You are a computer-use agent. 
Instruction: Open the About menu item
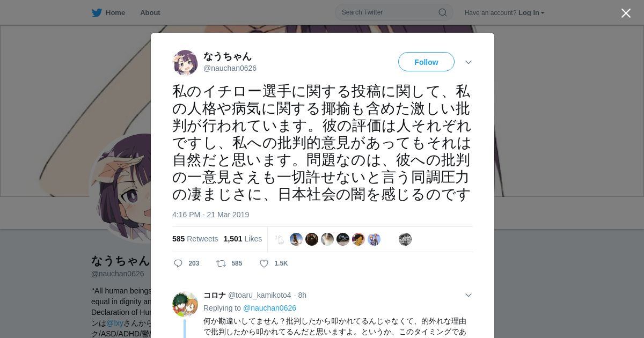(x=150, y=12)
